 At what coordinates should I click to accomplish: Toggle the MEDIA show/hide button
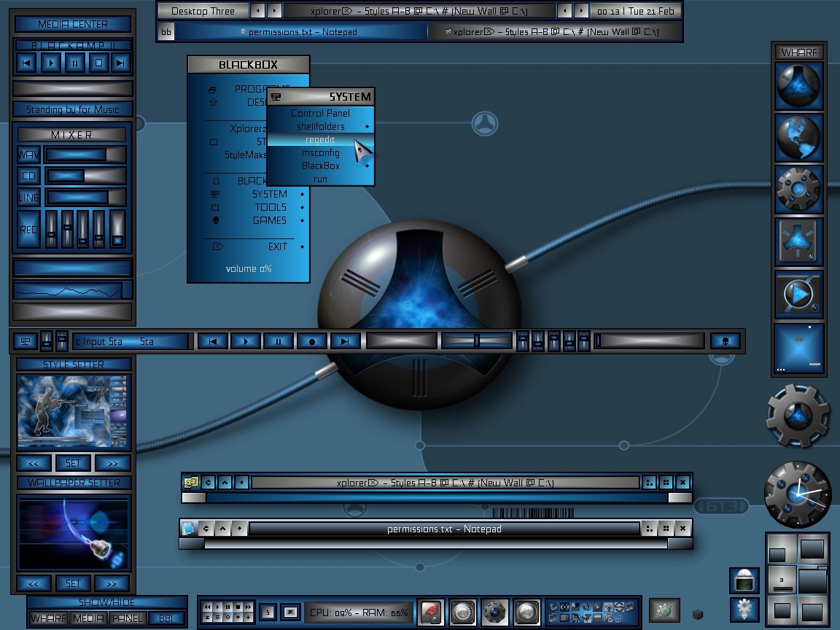coord(88,618)
